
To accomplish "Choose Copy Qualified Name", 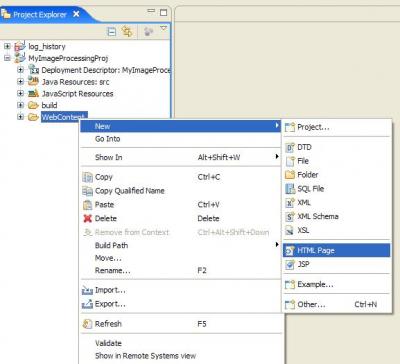I will (x=180, y=191).
